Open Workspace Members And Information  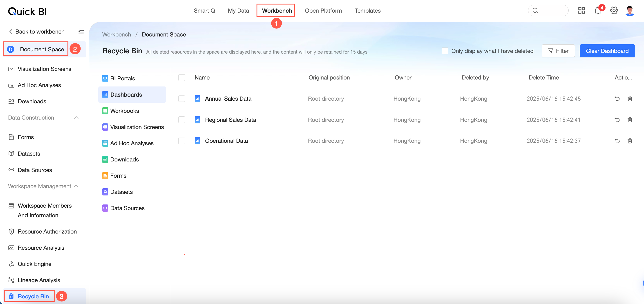(45, 210)
